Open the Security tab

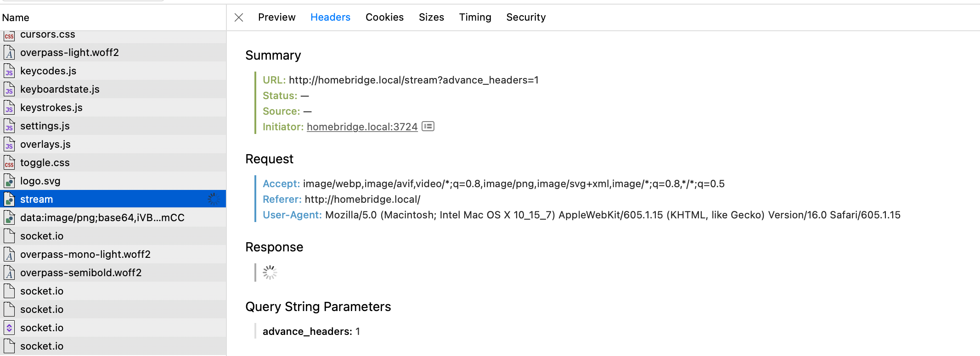526,17
